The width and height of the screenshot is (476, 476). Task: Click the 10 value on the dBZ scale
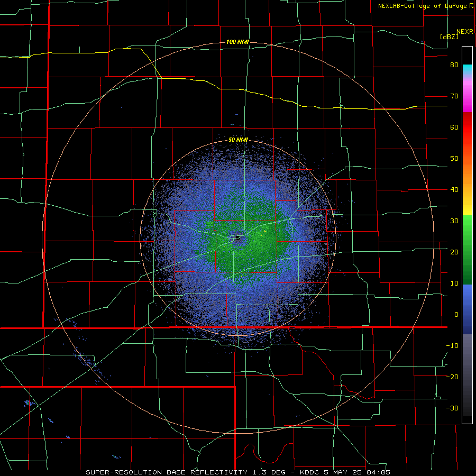click(454, 283)
